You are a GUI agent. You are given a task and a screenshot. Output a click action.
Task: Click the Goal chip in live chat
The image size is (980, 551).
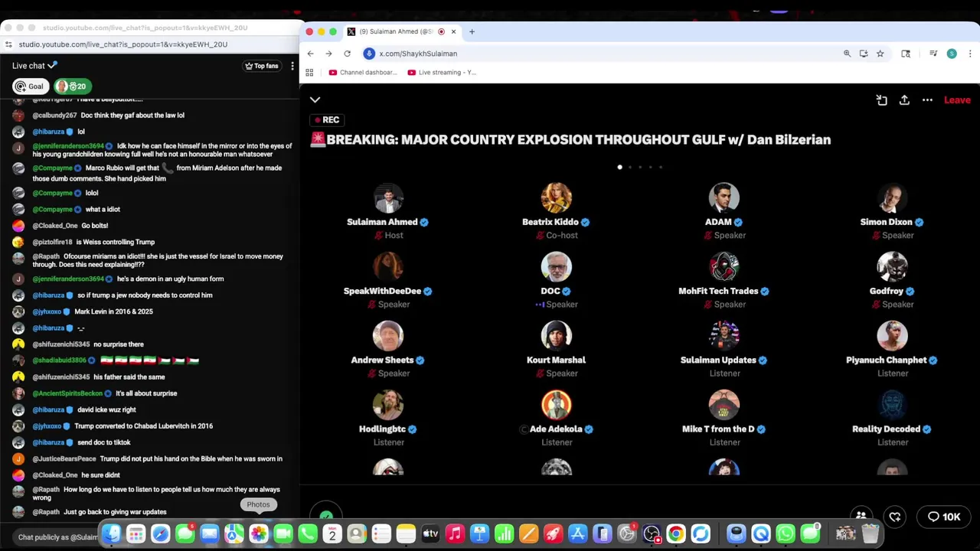tap(30, 86)
